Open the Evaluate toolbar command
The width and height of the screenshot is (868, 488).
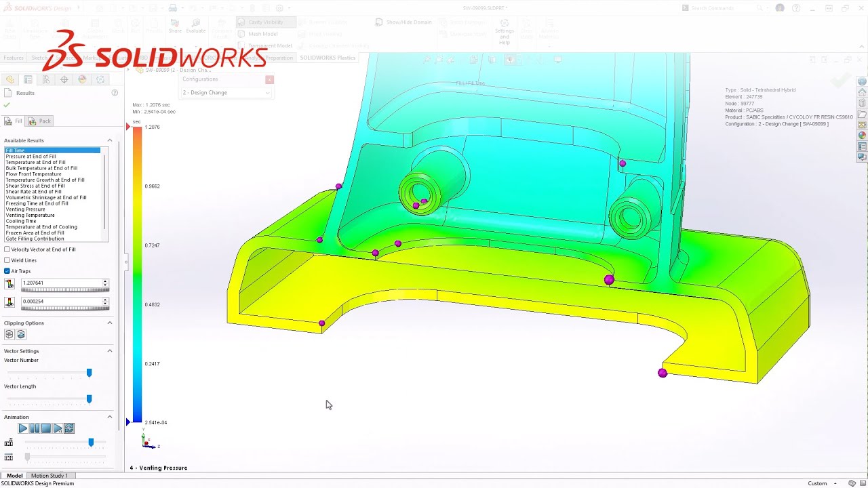tap(196, 26)
